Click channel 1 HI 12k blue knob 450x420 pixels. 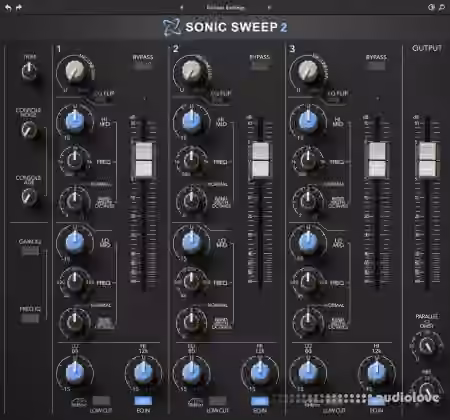click(x=143, y=372)
